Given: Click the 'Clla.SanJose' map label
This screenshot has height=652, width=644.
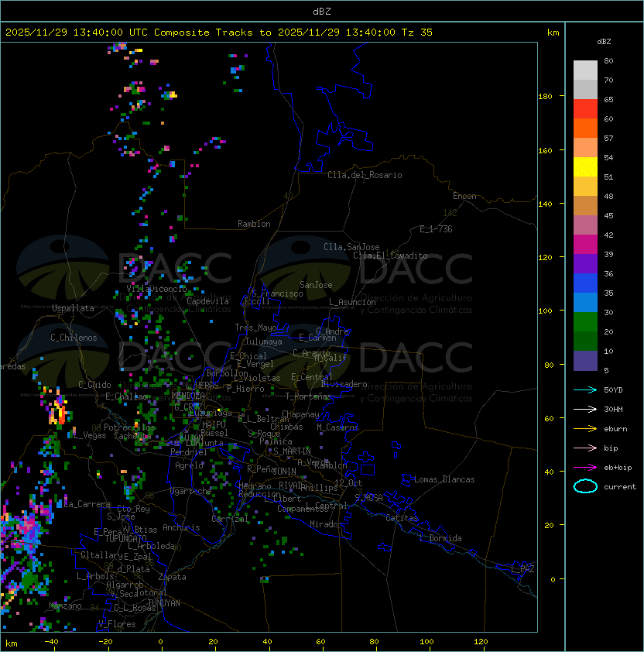Looking at the screenshot, I should (x=351, y=247).
